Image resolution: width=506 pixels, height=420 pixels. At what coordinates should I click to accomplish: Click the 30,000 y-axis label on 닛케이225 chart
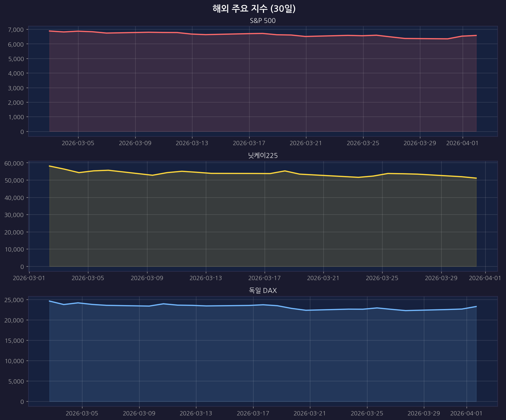point(14,215)
